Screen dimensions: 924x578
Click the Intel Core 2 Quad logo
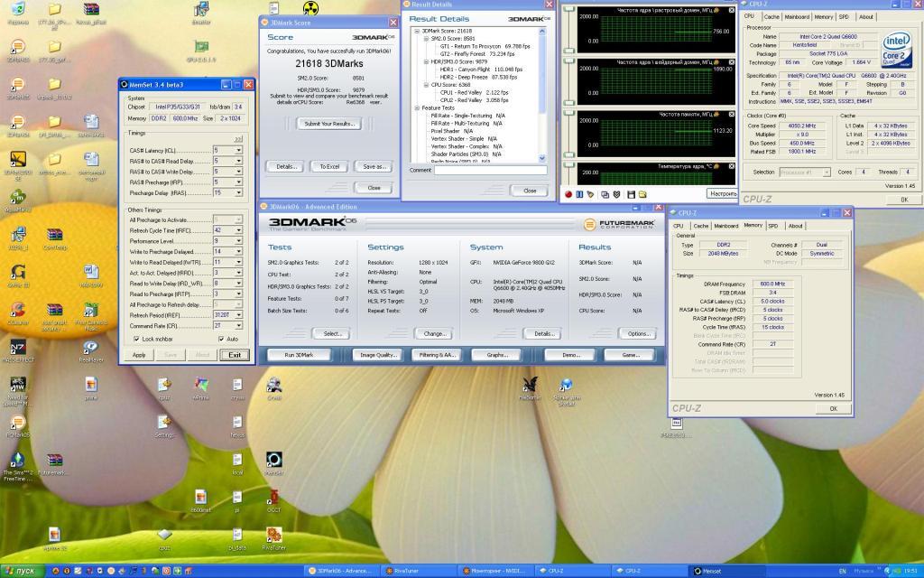[896, 49]
